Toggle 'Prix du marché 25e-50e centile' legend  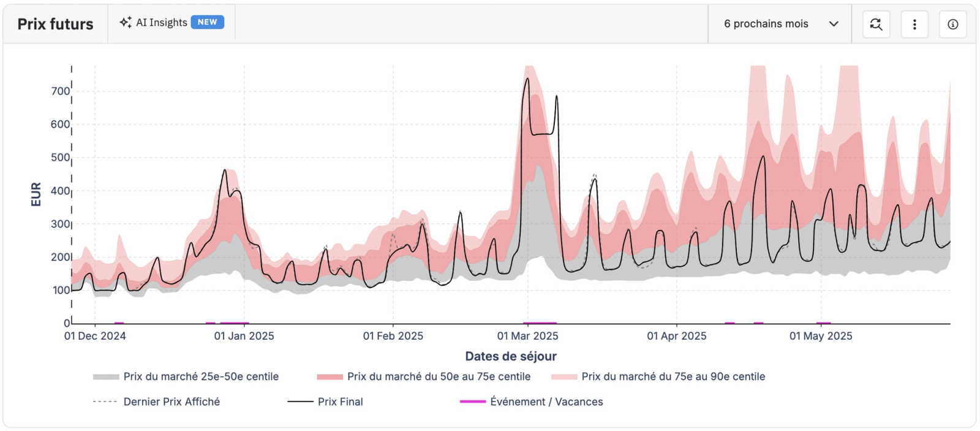pos(186,376)
